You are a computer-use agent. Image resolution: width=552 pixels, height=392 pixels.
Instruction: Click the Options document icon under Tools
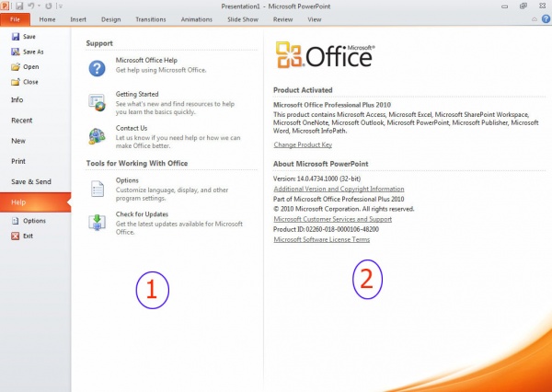click(98, 189)
